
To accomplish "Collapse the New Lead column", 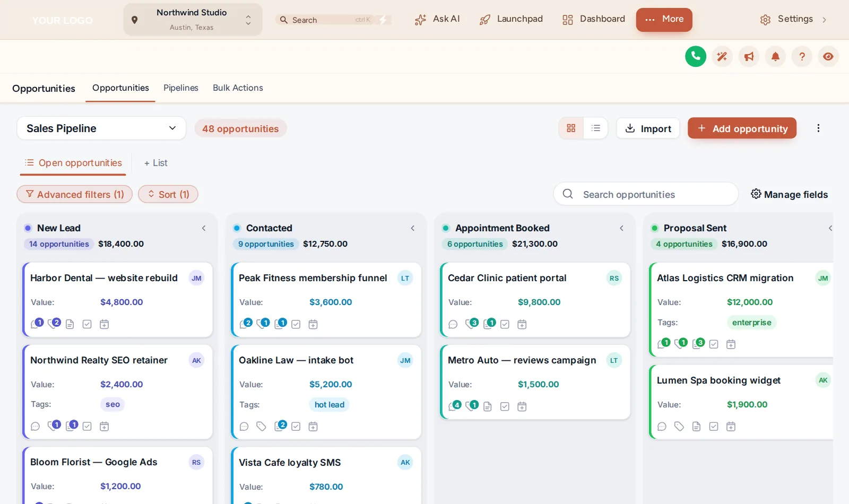I will (x=204, y=228).
